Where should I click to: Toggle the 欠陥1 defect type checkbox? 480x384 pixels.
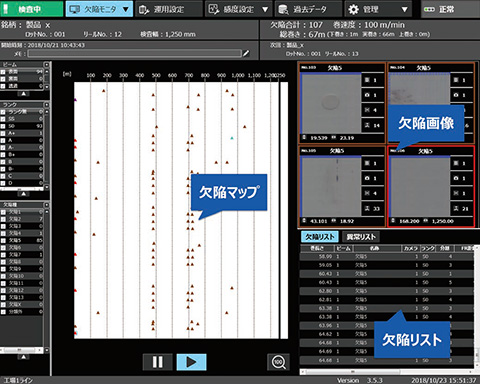pyautogui.click(x=3, y=212)
